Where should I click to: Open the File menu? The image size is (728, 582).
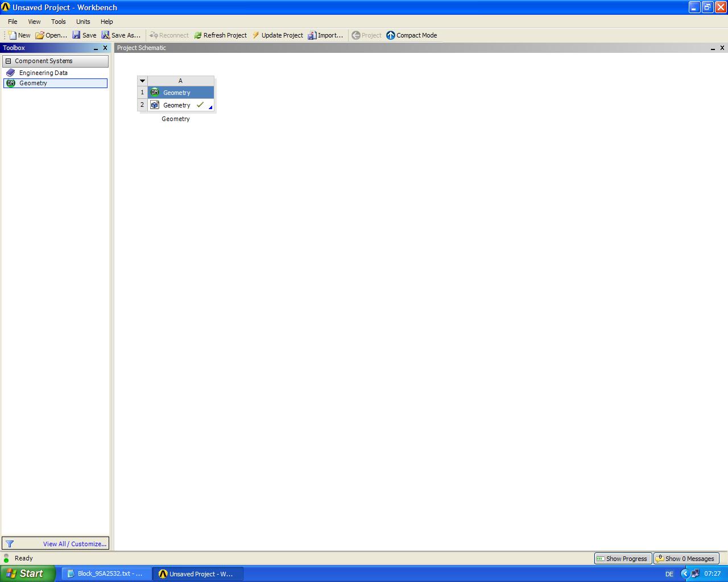[x=13, y=22]
